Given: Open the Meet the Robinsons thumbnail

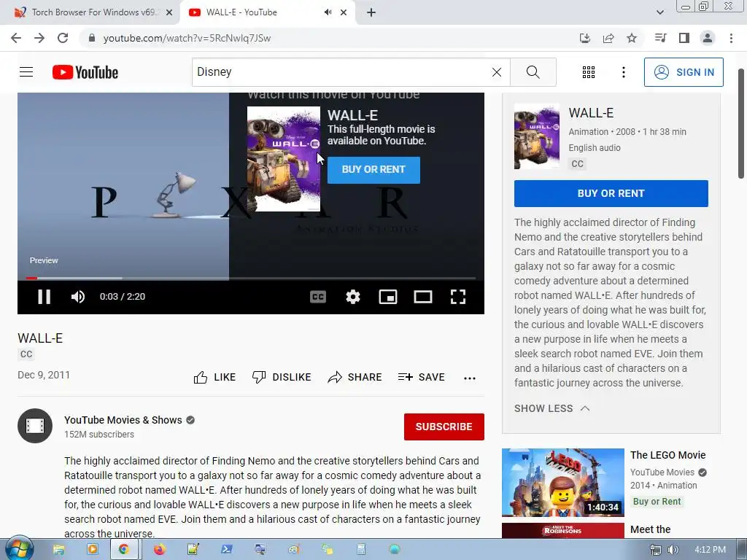Looking at the screenshot, I should pyautogui.click(x=562, y=531).
